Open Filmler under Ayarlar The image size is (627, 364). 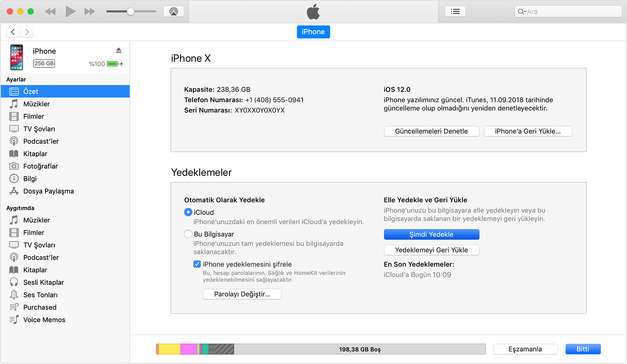(x=65, y=116)
